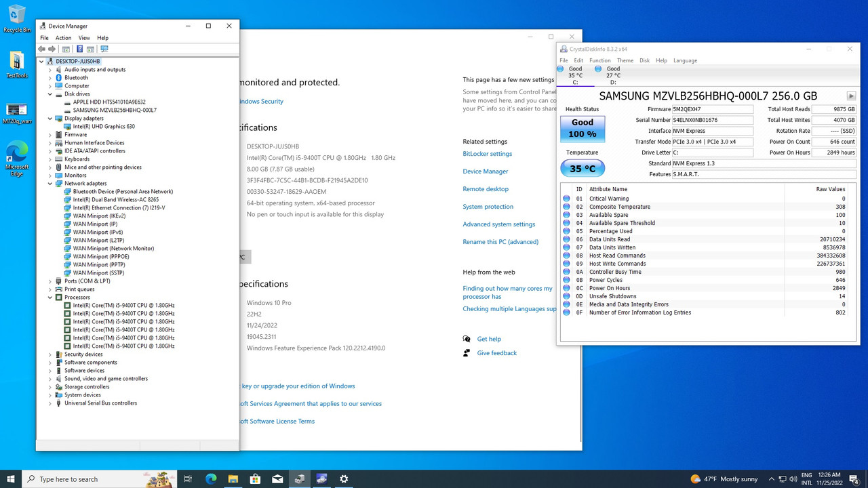The height and width of the screenshot is (488, 868).
Task: Open the TestTools desktop icon
Action: pos(17,65)
